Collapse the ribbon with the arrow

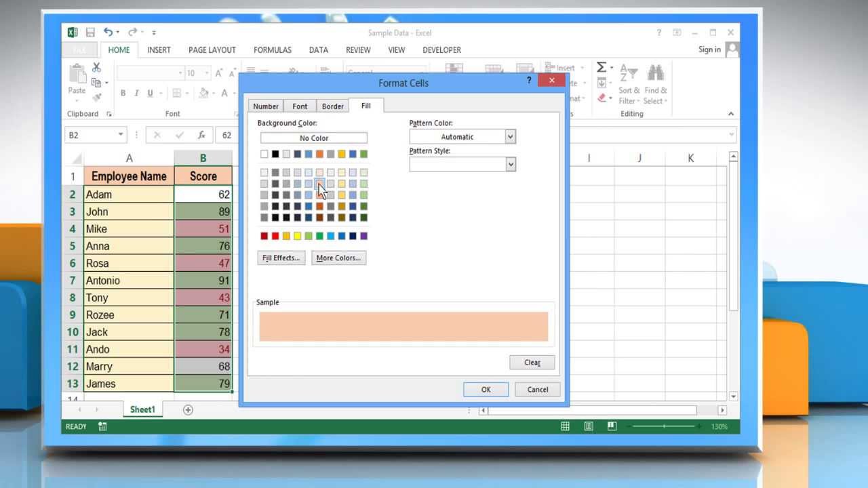pos(731,114)
